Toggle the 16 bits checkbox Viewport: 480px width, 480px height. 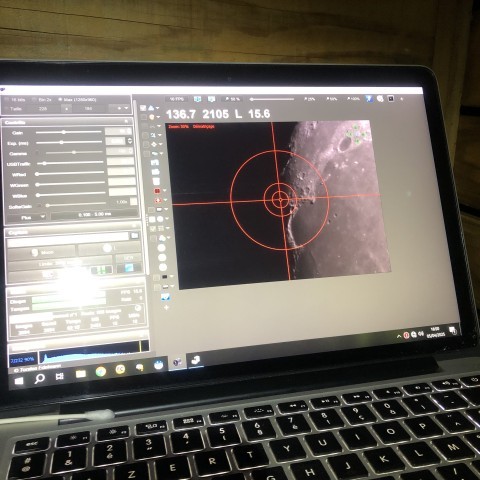point(7,100)
